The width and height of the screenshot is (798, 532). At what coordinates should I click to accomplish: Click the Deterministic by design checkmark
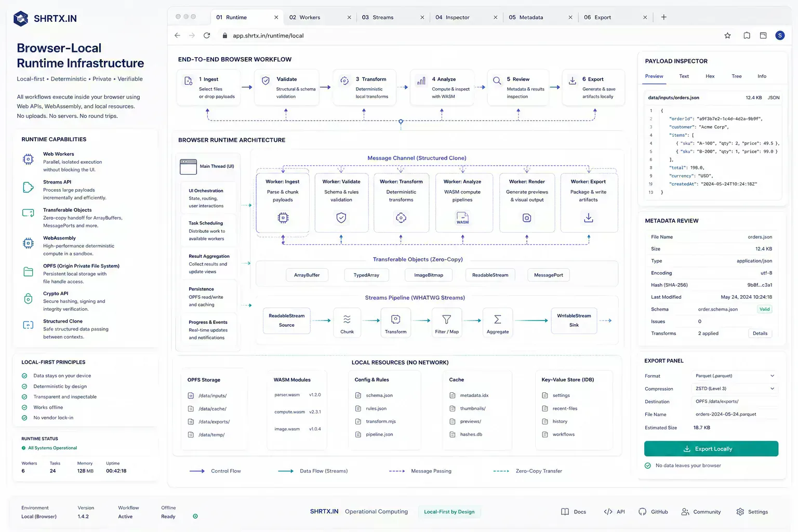[24, 387]
